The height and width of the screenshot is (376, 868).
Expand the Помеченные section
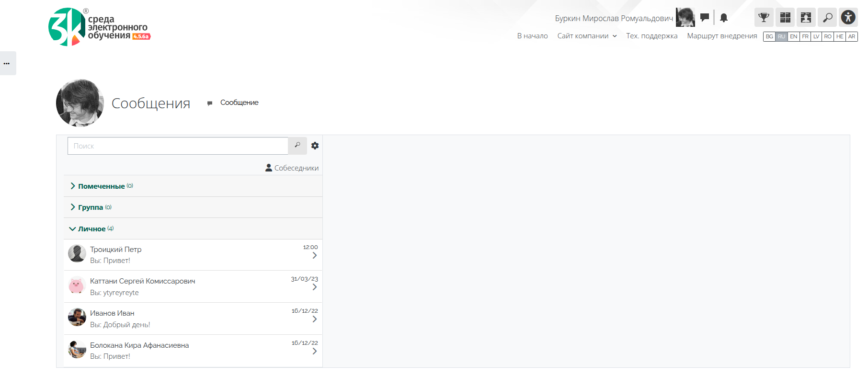101,186
